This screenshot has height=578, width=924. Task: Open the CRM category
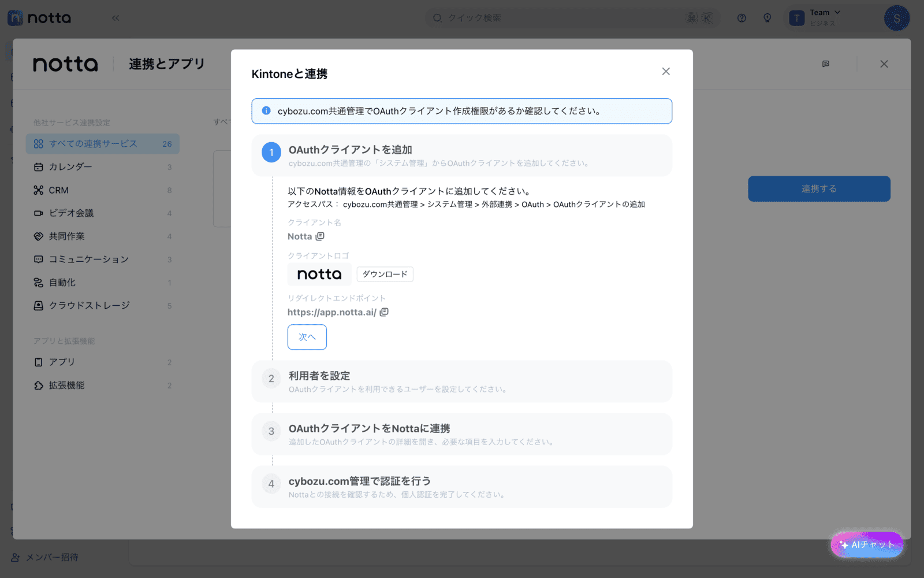click(x=103, y=190)
